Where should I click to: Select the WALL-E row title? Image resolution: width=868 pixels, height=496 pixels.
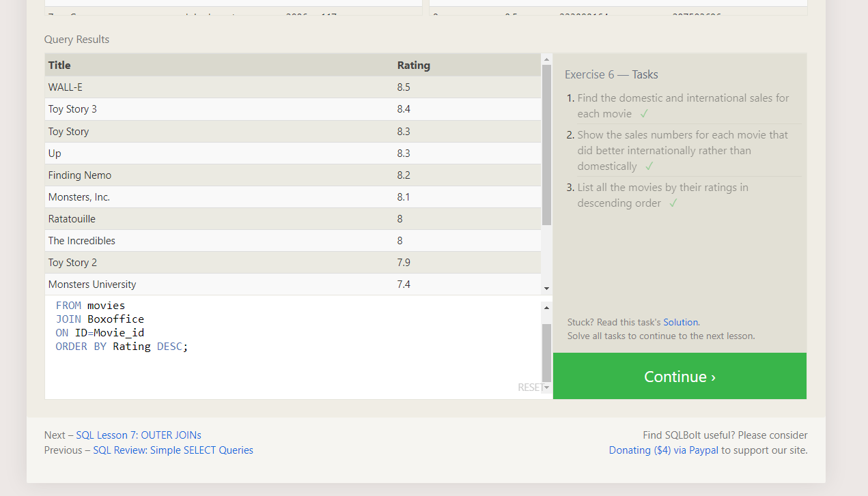point(66,87)
